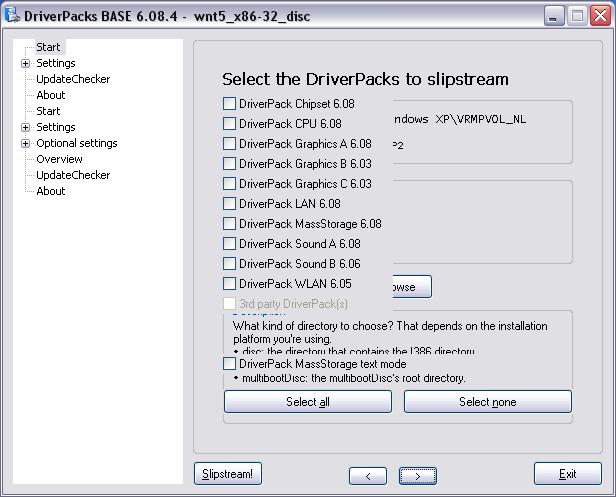This screenshot has height=497, width=616.
Task: Select DriverPack LAN 6.08 checkbox
Action: coord(230,204)
